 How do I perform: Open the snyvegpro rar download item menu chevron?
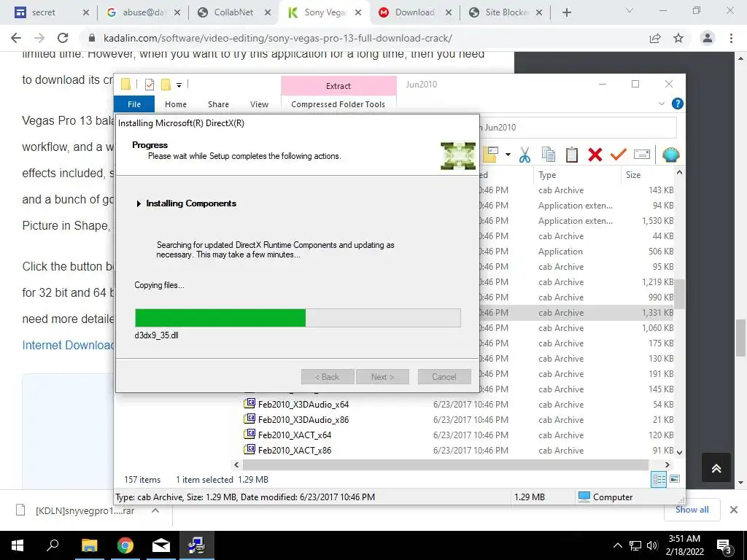click(x=155, y=510)
